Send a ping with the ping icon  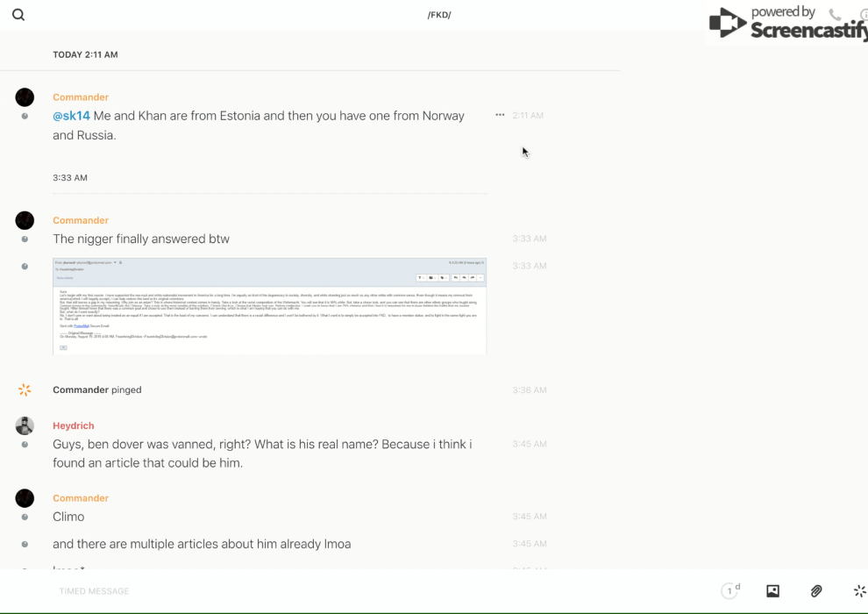pos(859,591)
